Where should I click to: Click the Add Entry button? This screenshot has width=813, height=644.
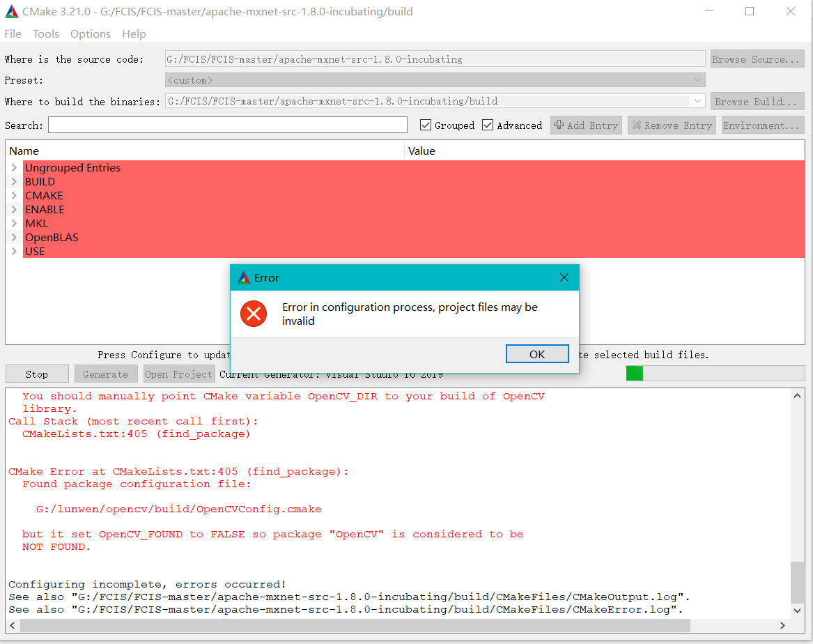[x=586, y=125]
